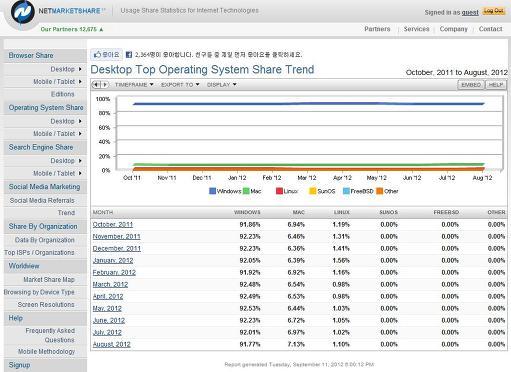Click the HELP button
The image size is (511, 372).
tap(496, 85)
